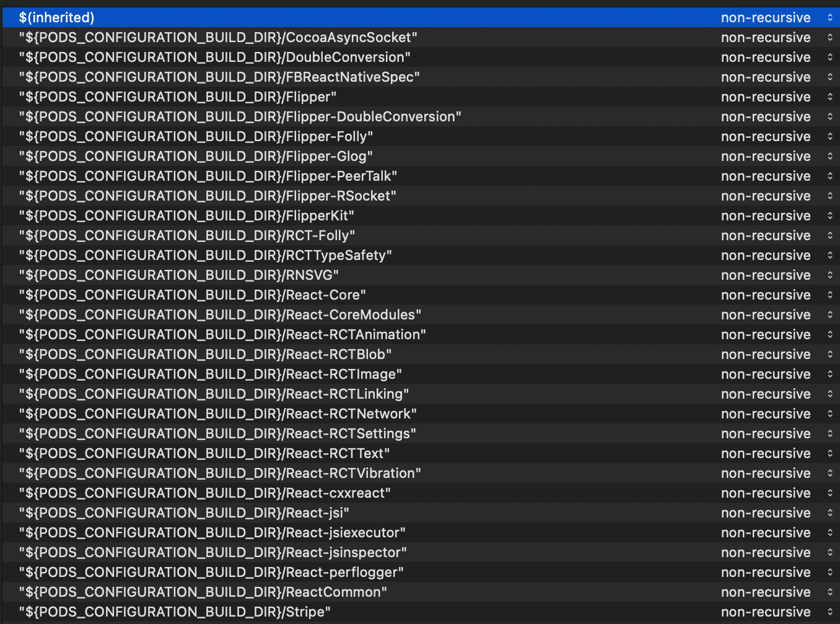Select the FBReactNativeSpec path row
The width and height of the screenshot is (840, 624).
pos(421,77)
